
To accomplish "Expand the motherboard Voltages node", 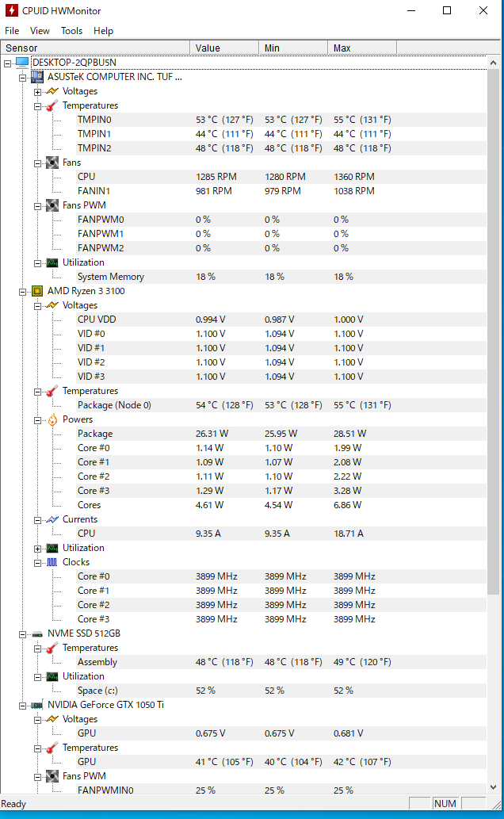I will (x=37, y=91).
